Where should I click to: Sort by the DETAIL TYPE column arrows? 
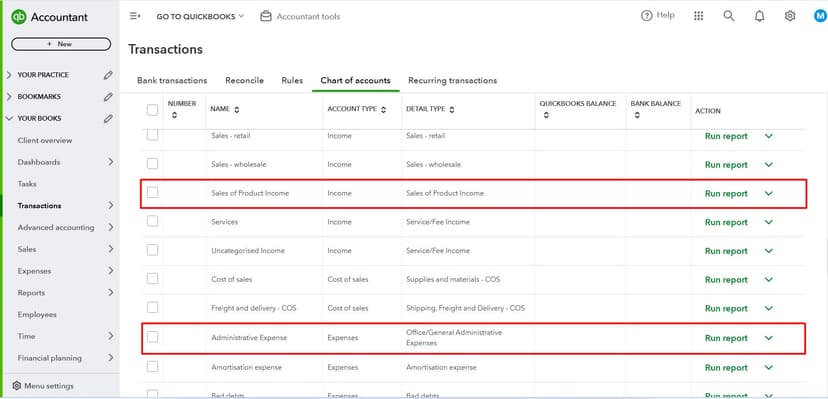452,110
